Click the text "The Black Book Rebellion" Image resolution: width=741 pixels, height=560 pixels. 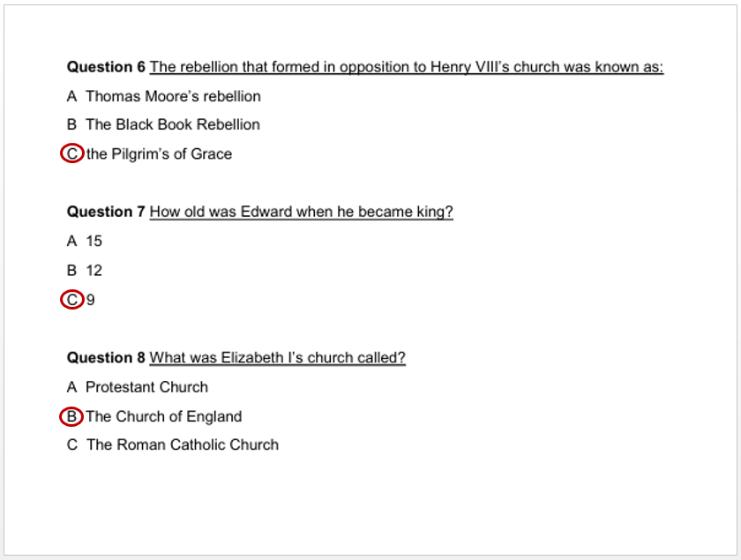[172, 124]
